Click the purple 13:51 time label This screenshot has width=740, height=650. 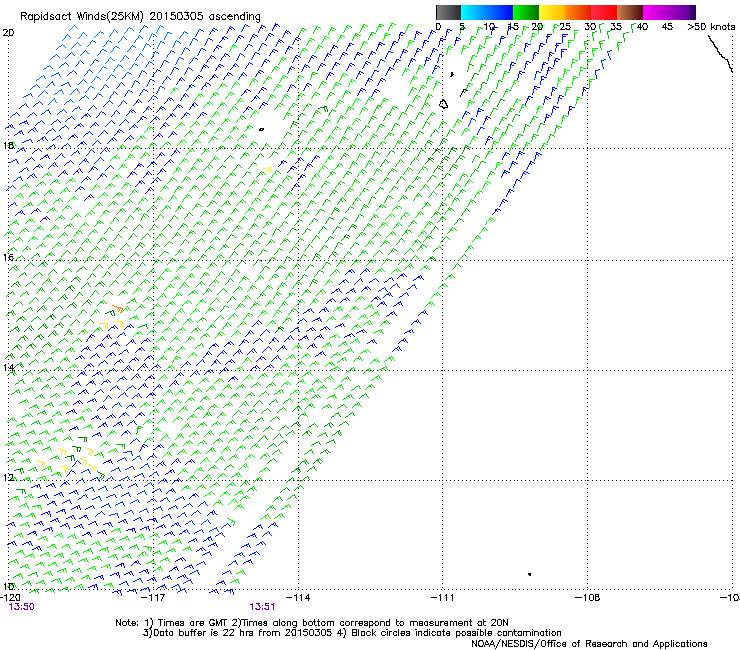coord(262,607)
